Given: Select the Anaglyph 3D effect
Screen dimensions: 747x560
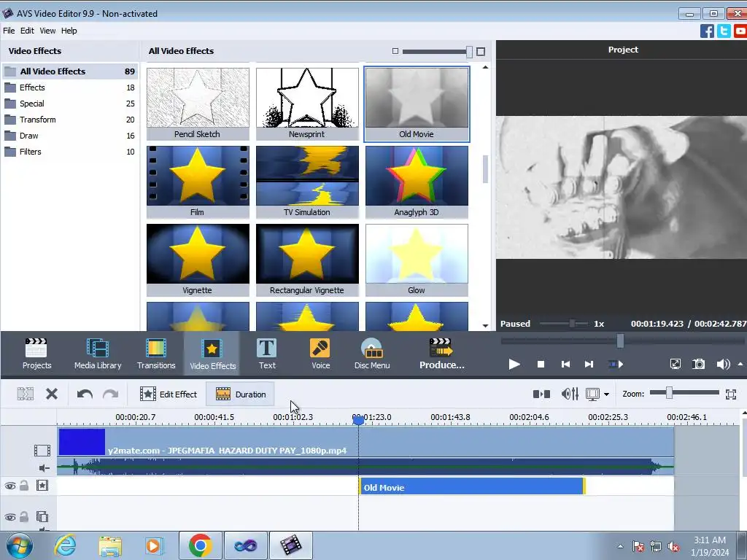Looking at the screenshot, I should (417, 182).
